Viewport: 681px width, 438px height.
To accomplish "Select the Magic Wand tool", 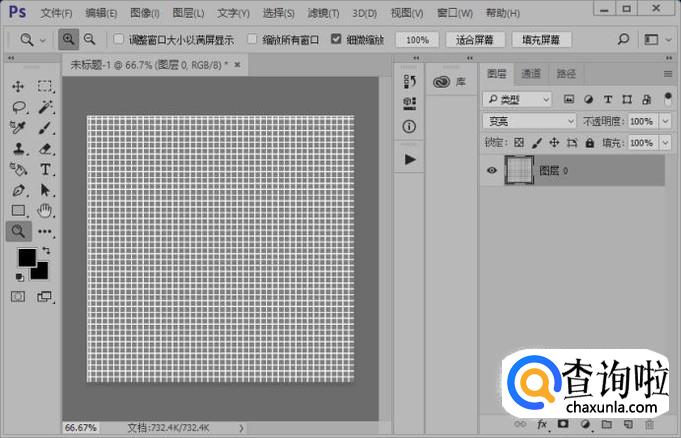I will 46,107.
